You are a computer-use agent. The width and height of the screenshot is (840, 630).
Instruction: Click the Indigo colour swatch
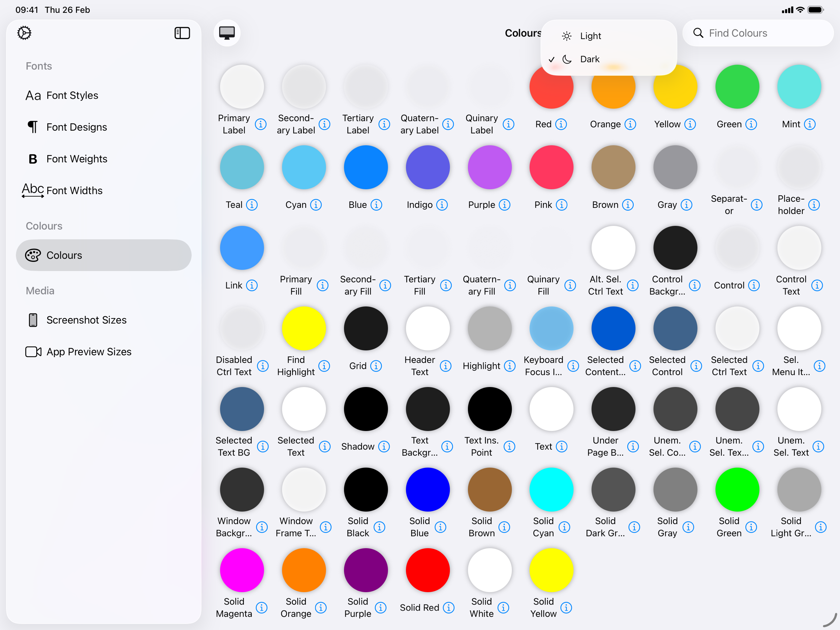click(x=428, y=167)
